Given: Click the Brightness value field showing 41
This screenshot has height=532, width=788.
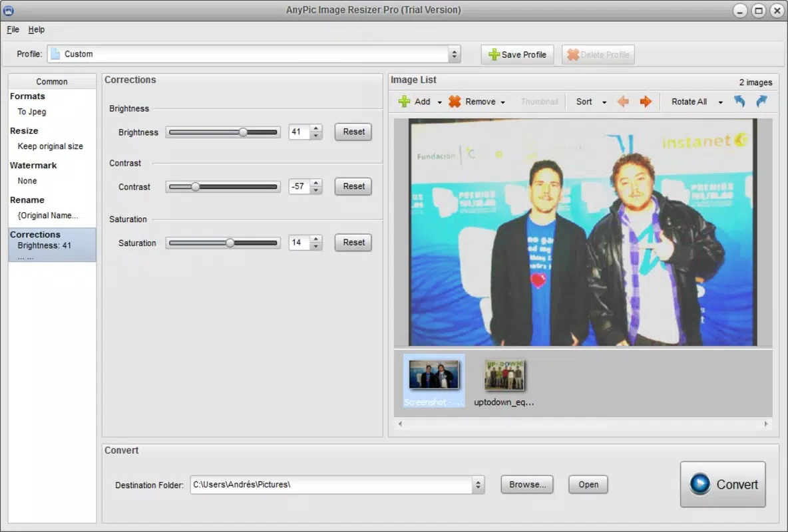Looking at the screenshot, I should (x=299, y=132).
